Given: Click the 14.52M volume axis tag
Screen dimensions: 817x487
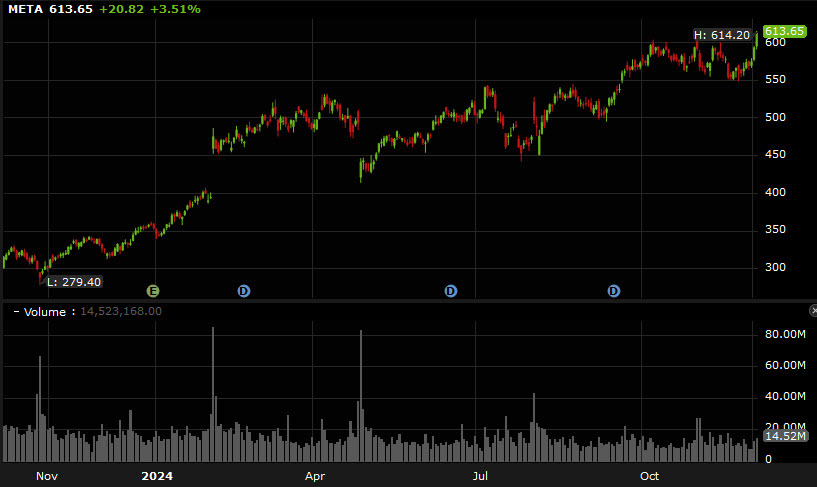Looking at the screenshot, I should [x=784, y=436].
